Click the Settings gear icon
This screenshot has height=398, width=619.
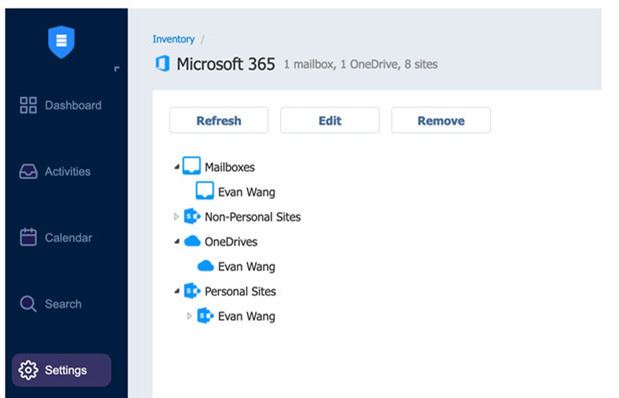point(28,370)
